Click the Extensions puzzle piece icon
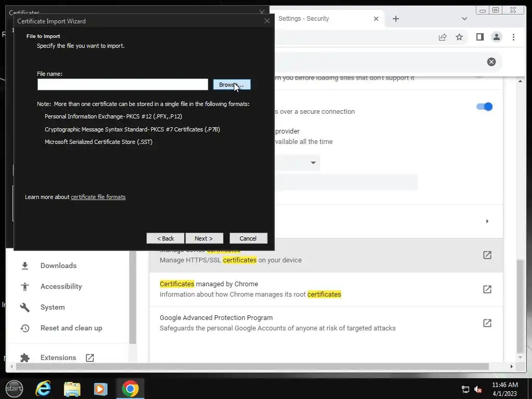The image size is (532, 399). click(25, 357)
